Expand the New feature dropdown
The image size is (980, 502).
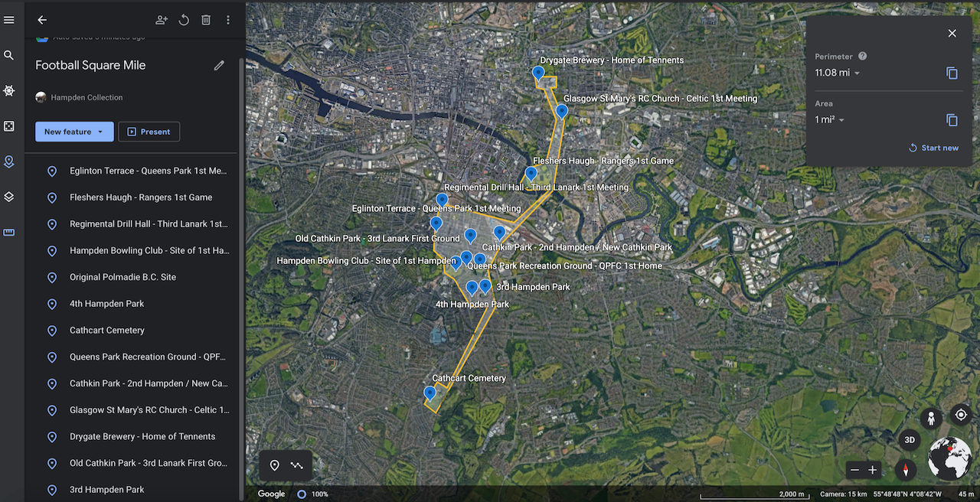100,132
